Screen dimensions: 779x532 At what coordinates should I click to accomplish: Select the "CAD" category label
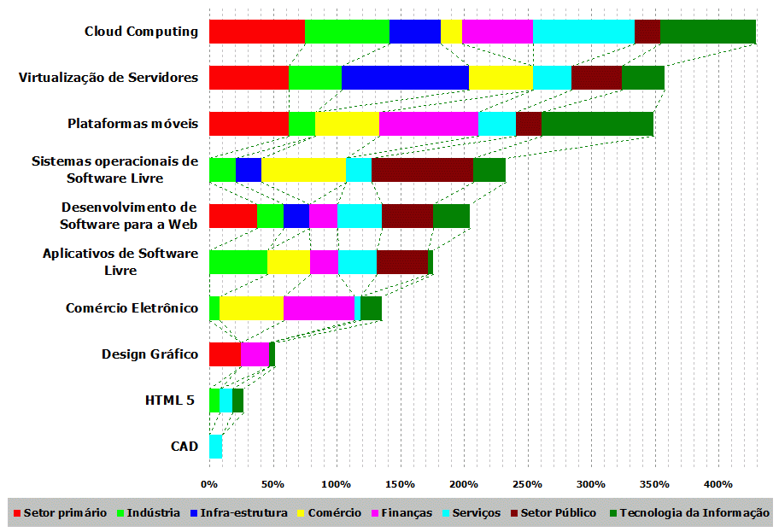184,447
